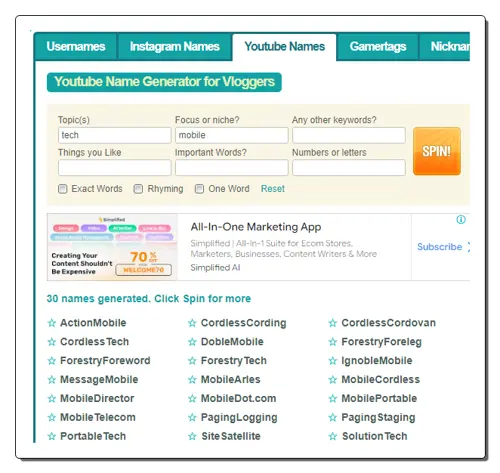Open the ad info icon
This screenshot has height=473, width=500.
click(x=461, y=220)
